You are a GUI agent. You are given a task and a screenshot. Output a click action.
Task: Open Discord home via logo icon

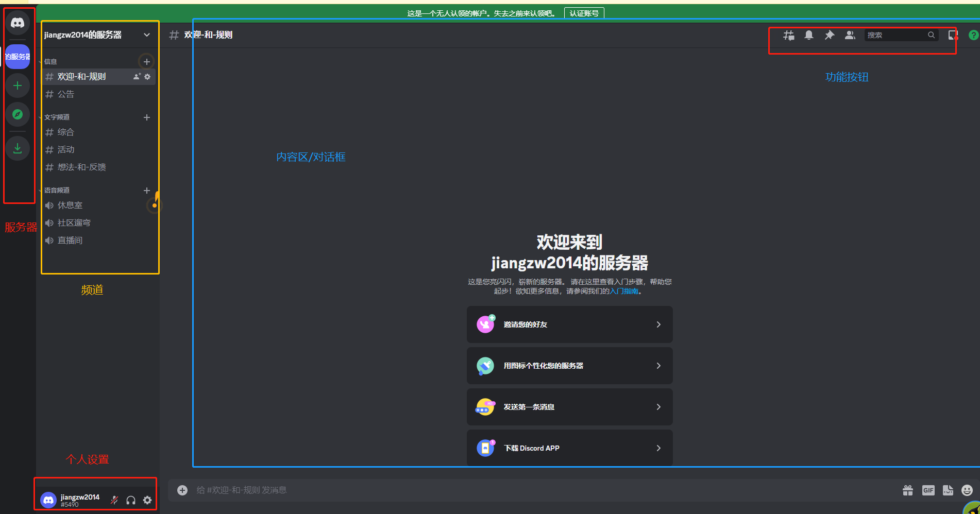click(18, 23)
